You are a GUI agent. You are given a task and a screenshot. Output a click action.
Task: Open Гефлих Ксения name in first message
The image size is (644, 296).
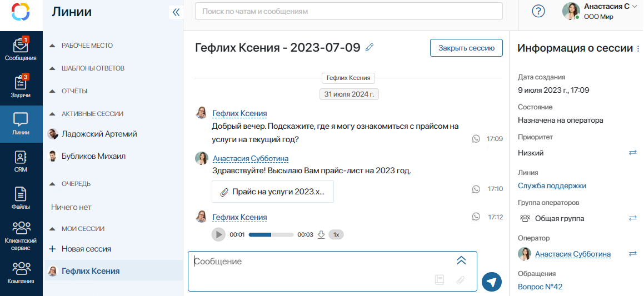point(239,113)
